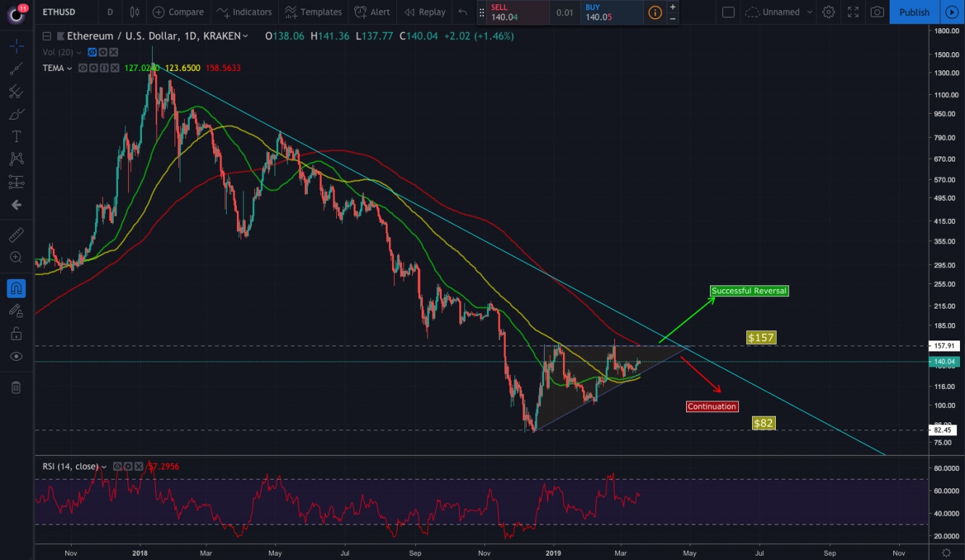The image size is (965, 560).
Task: Expand the Unnamed layout dropdown arrow
Action: pos(809,12)
